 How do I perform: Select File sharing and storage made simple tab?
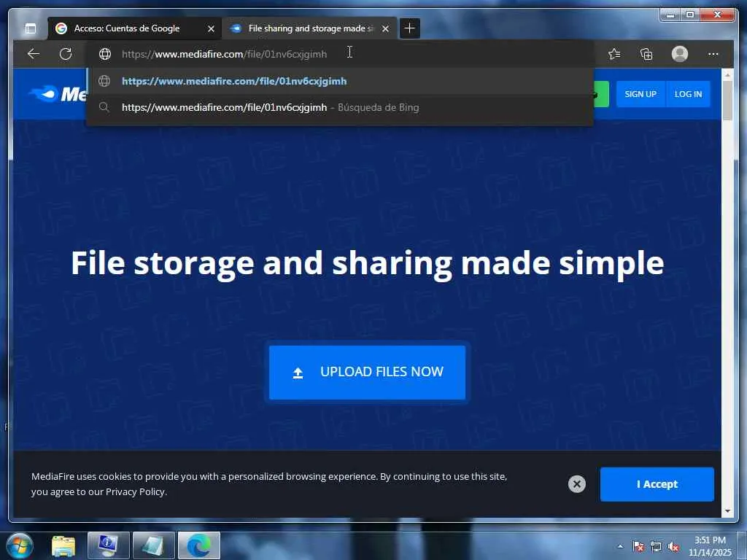309,28
